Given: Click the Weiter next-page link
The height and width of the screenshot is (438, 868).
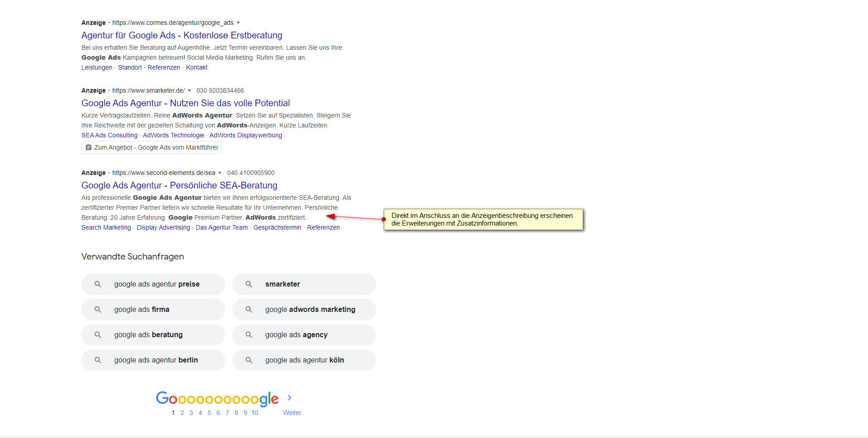Looking at the screenshot, I should pos(292,413).
